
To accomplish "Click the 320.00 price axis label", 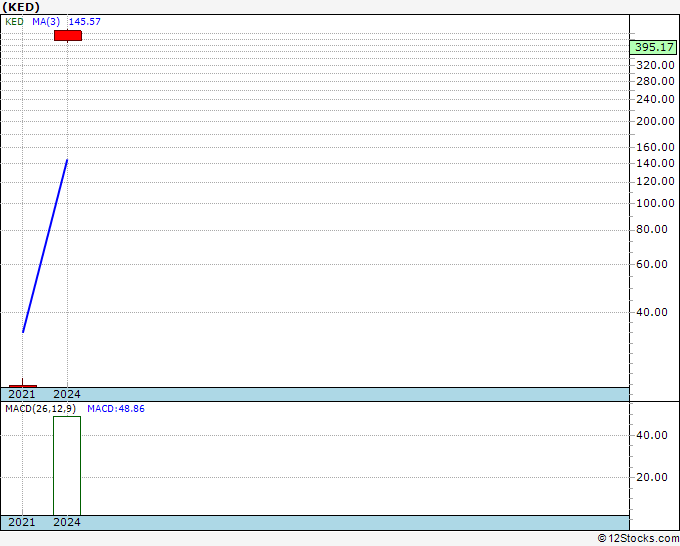I will (x=655, y=65).
